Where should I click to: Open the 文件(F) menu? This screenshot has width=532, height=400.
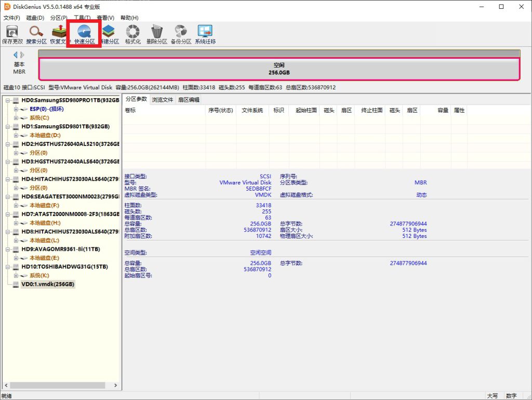click(x=11, y=18)
